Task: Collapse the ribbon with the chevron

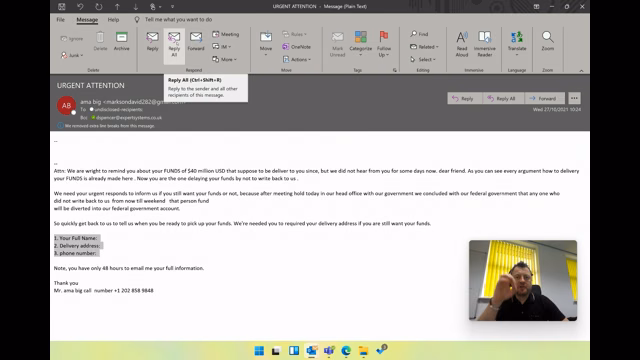Action: (x=581, y=71)
